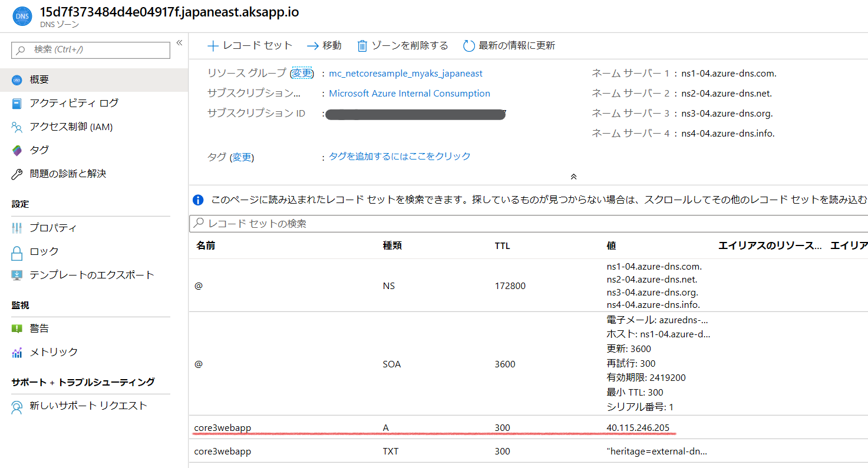Sort by the 種類 column header
Image resolution: width=868 pixels, height=468 pixels.
coord(392,246)
